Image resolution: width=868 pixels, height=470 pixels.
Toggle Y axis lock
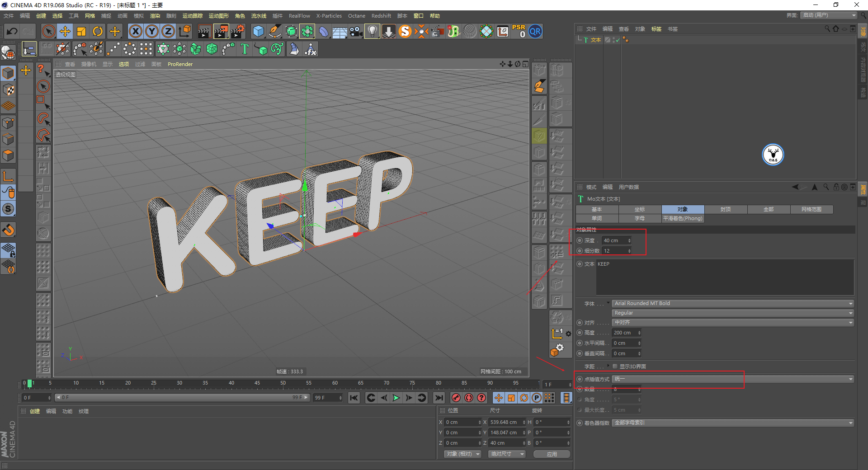[x=152, y=32]
